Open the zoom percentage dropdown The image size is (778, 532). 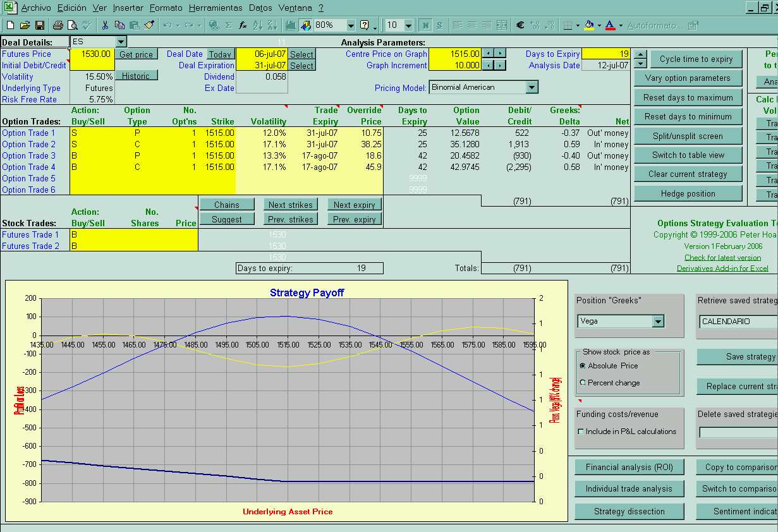click(351, 25)
